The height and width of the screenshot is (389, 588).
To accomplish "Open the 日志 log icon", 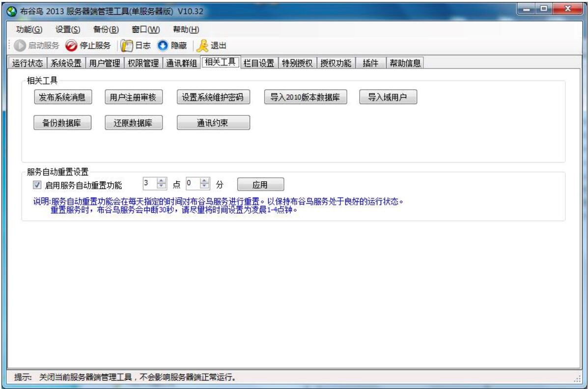I will (x=126, y=46).
